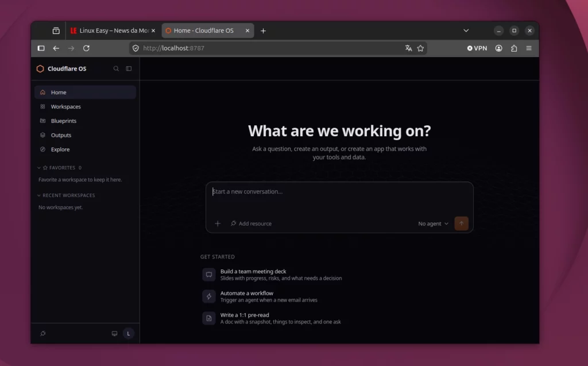This screenshot has height=366, width=588.
Task: Click the GET STARTED label
Action: click(218, 257)
